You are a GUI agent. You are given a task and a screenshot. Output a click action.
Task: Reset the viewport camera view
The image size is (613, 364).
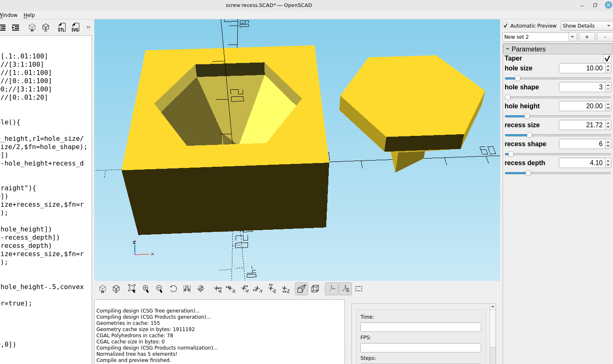(173, 289)
